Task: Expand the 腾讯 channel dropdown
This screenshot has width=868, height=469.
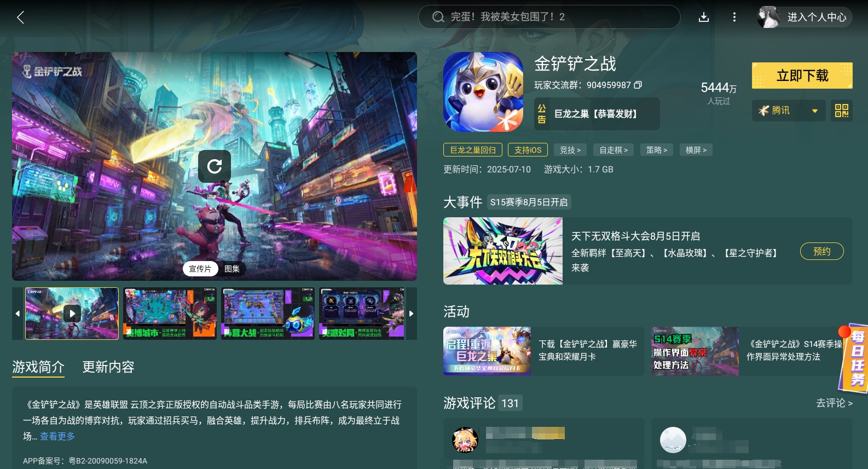Action: [x=789, y=111]
